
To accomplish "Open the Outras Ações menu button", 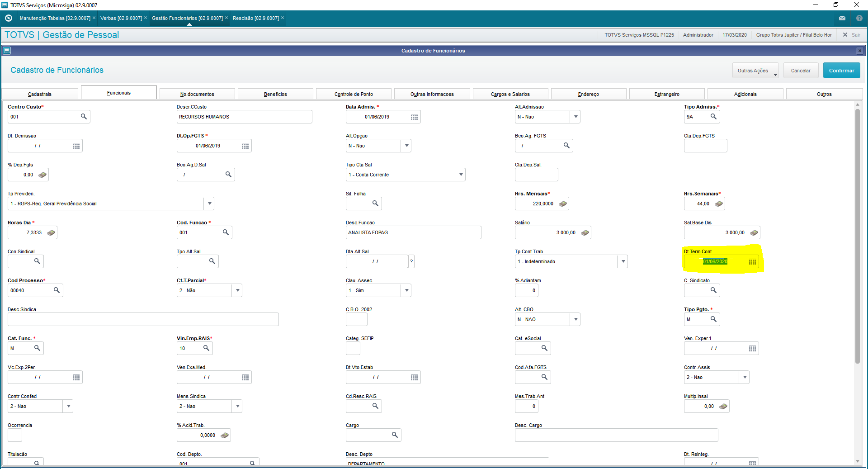I will point(755,71).
